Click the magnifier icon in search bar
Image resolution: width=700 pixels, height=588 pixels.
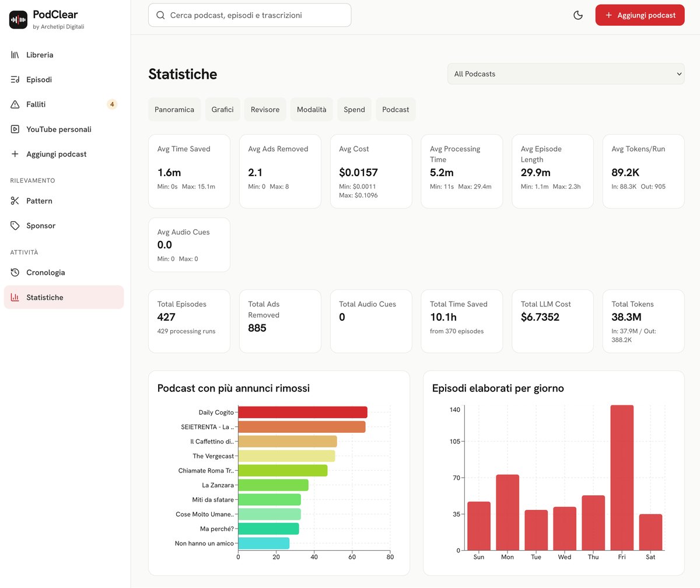[160, 16]
